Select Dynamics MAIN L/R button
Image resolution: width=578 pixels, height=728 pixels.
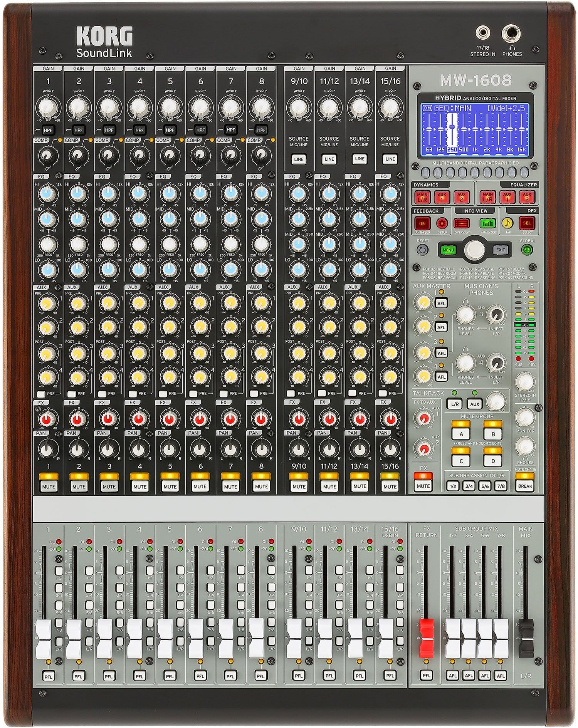pos(422,197)
